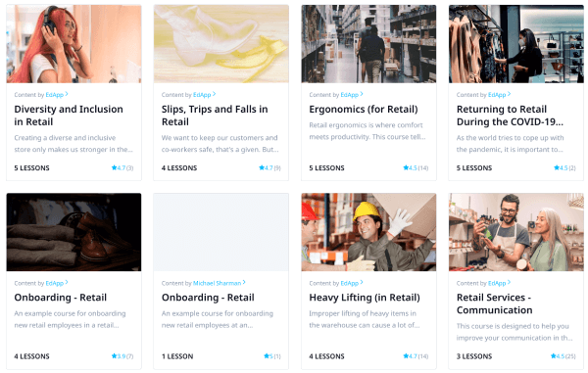Click the folded clothes and leather shoe thumbnail
The height and width of the screenshot is (373, 588).
tap(73, 232)
